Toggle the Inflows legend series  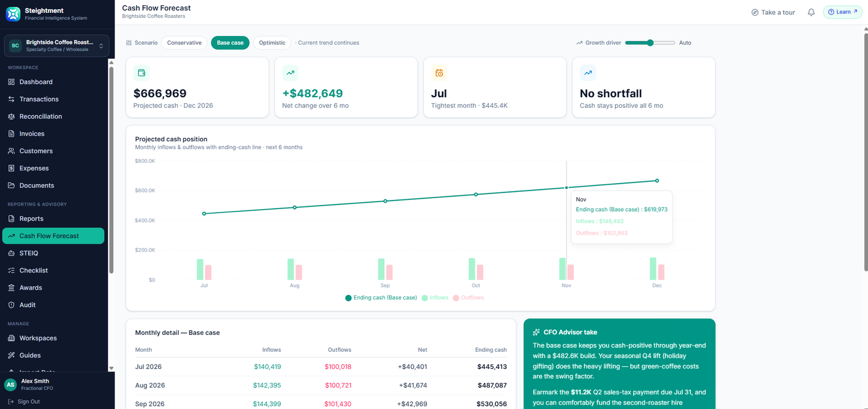[435, 298]
